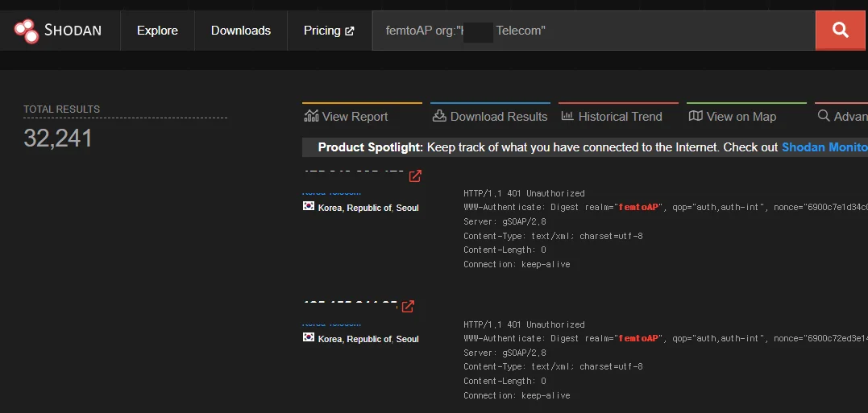The height and width of the screenshot is (413, 868).
Task: Open the Pricing navigation item
Action: pyautogui.click(x=322, y=31)
